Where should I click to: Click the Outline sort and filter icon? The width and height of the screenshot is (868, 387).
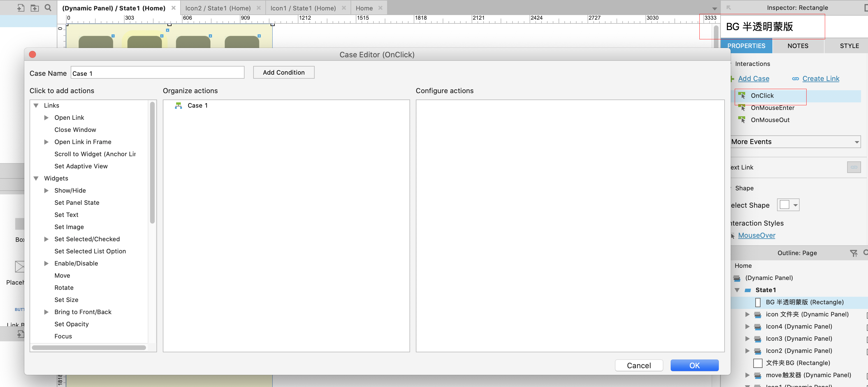click(x=853, y=253)
